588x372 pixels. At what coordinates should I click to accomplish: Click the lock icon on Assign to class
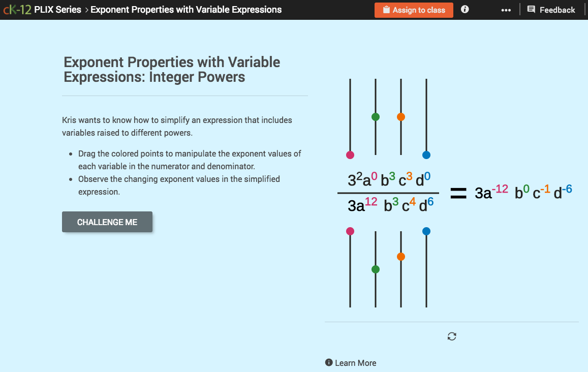coord(387,10)
